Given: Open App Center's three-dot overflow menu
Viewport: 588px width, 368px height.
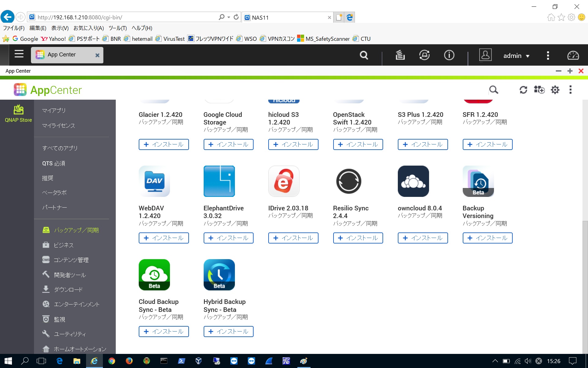Looking at the screenshot, I should click(571, 90).
